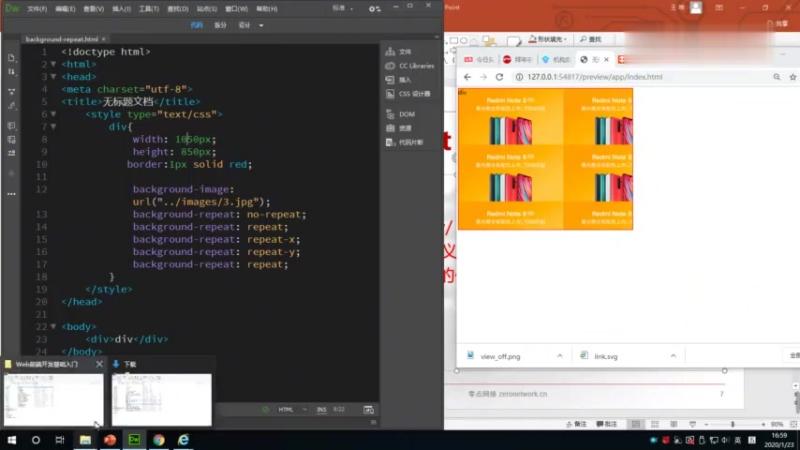The height and width of the screenshot is (450, 800).
Task: Click Format Source Code icon in left toolbar
Action: 11,106
